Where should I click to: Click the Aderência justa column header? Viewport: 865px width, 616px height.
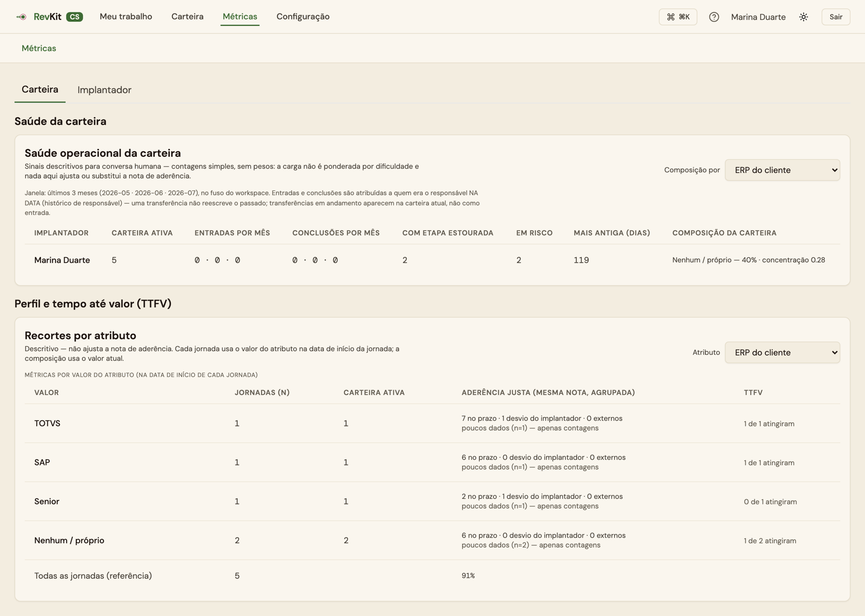pos(548,393)
